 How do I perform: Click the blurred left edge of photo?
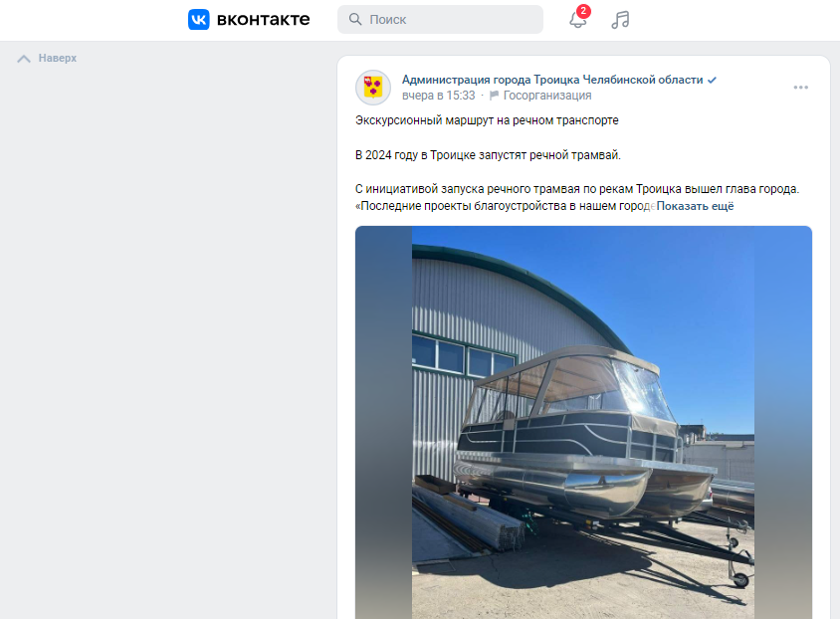[383, 423]
